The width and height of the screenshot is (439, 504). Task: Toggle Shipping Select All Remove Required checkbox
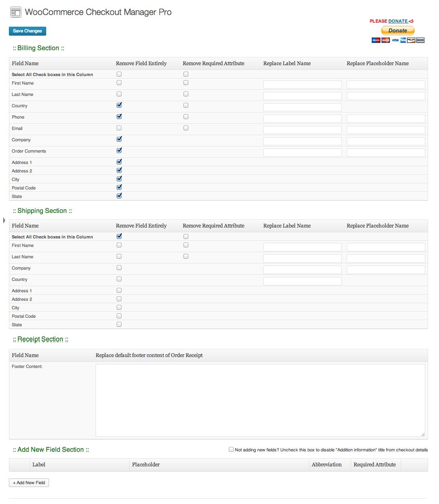click(186, 236)
